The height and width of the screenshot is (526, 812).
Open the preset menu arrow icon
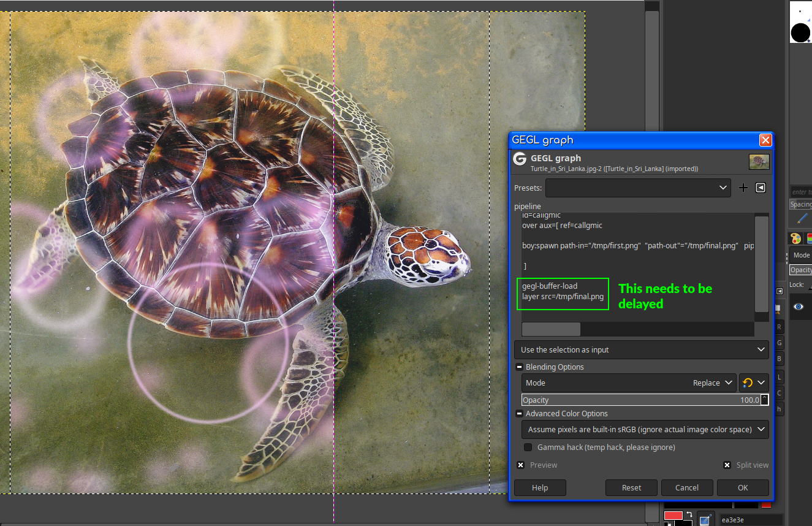pos(761,188)
